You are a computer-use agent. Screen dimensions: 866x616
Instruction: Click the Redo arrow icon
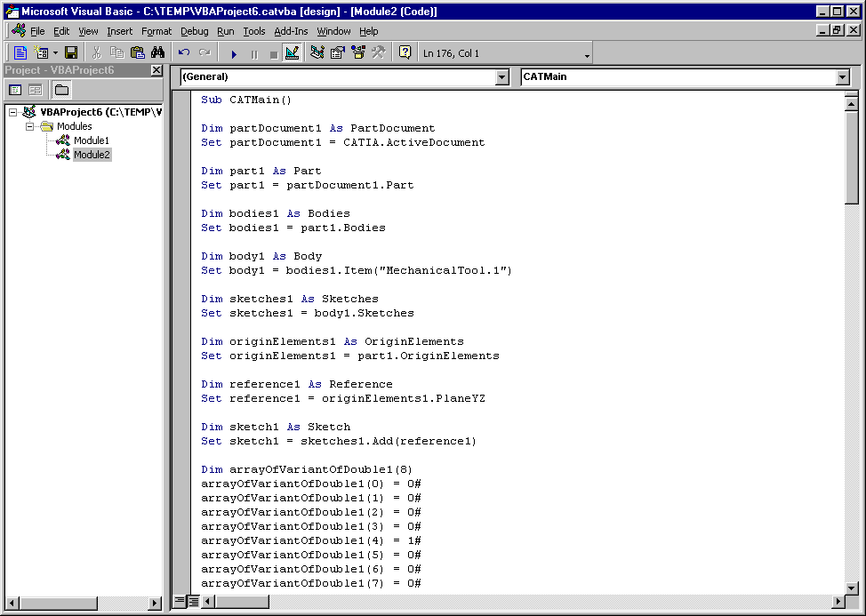204,53
